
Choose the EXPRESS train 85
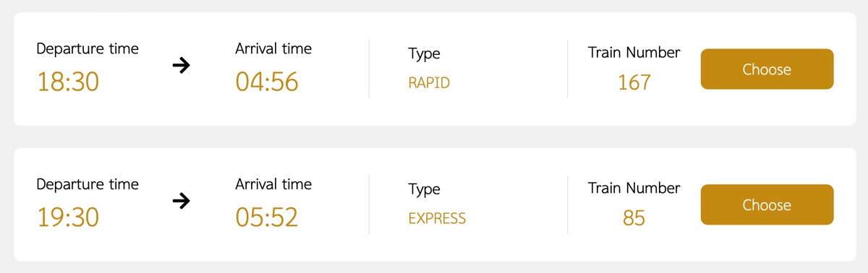(767, 204)
